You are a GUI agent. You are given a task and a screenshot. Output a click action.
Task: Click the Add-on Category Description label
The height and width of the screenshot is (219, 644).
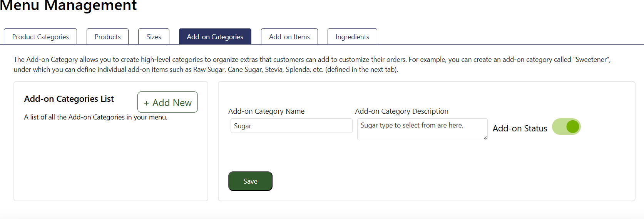[x=401, y=111]
